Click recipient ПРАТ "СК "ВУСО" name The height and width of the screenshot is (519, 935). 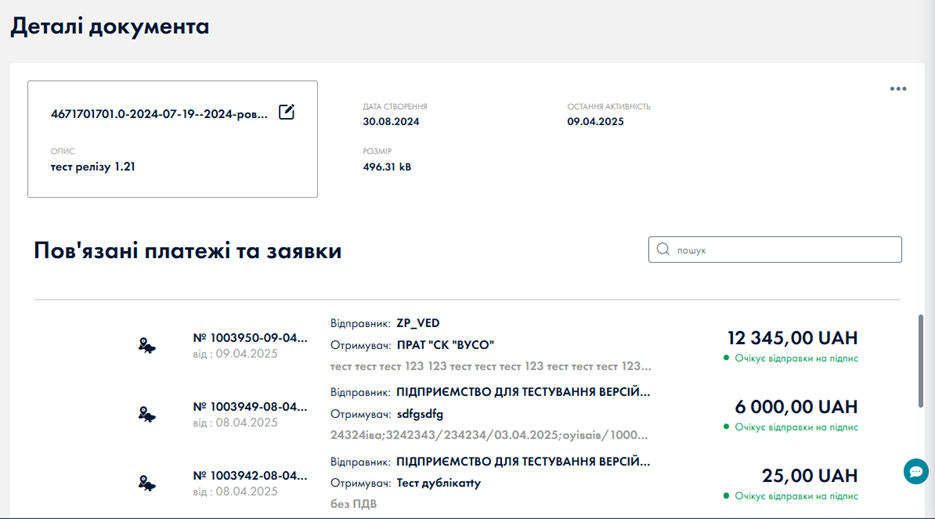pos(453,345)
